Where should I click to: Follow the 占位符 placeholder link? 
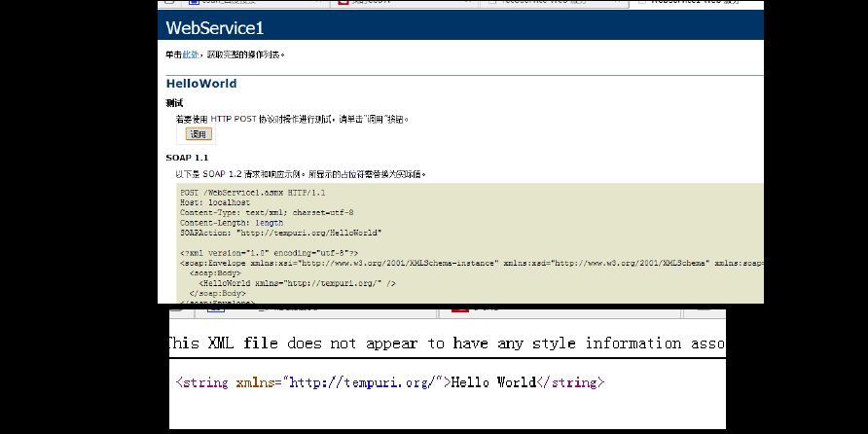point(352,174)
